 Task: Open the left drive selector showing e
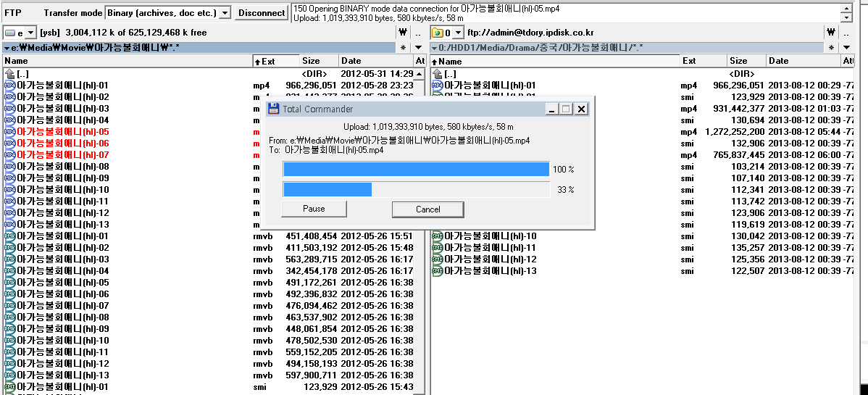coord(20,33)
